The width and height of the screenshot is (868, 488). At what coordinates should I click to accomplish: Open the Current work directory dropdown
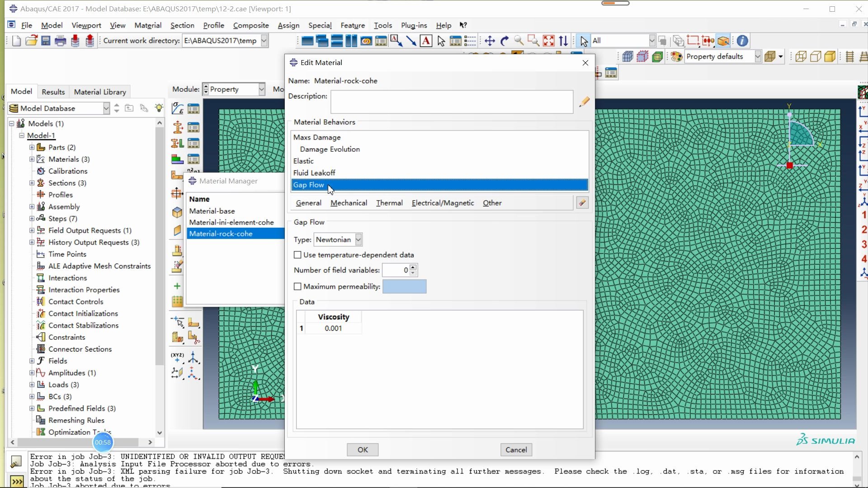pyautogui.click(x=264, y=41)
